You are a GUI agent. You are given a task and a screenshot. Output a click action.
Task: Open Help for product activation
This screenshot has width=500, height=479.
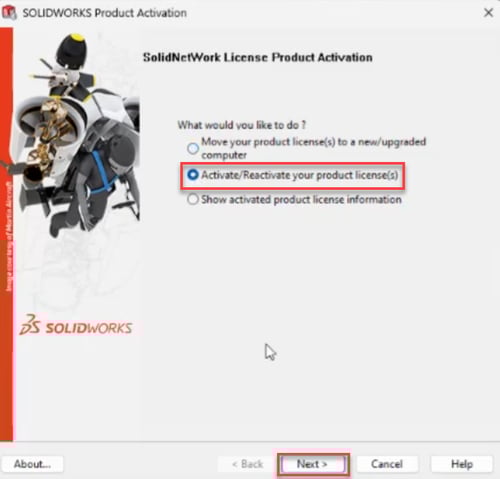[x=462, y=464]
